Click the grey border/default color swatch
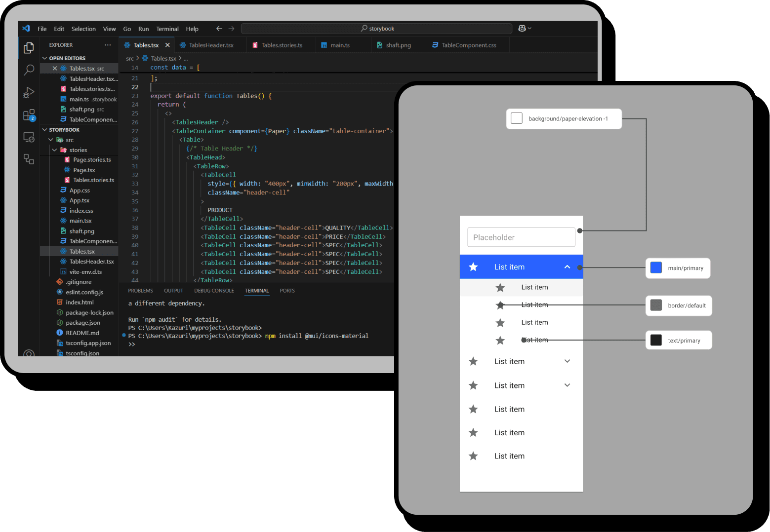 click(656, 305)
